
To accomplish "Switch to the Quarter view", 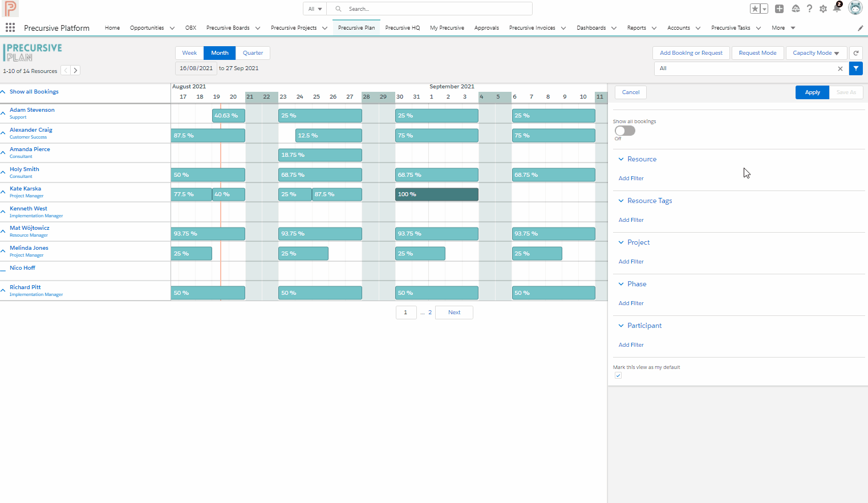I will 253,53.
